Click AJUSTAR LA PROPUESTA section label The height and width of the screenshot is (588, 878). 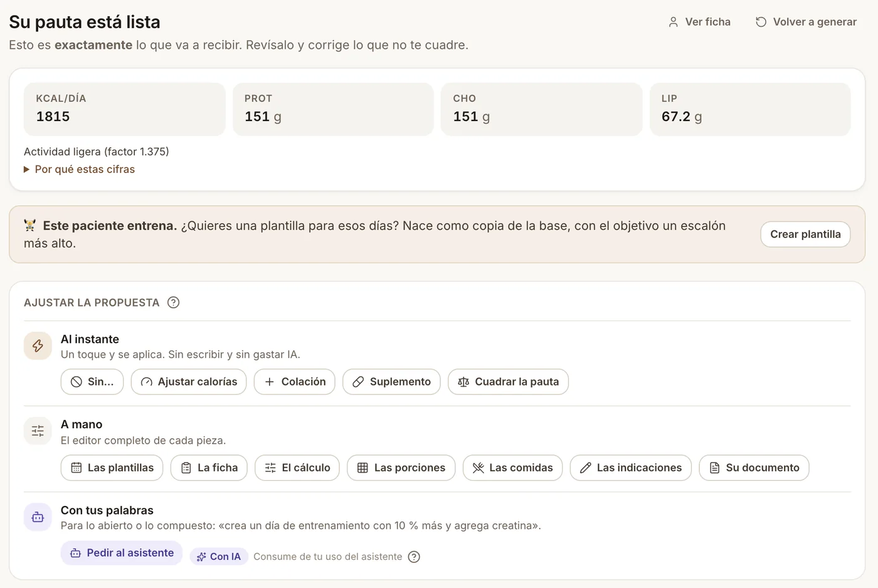(92, 303)
